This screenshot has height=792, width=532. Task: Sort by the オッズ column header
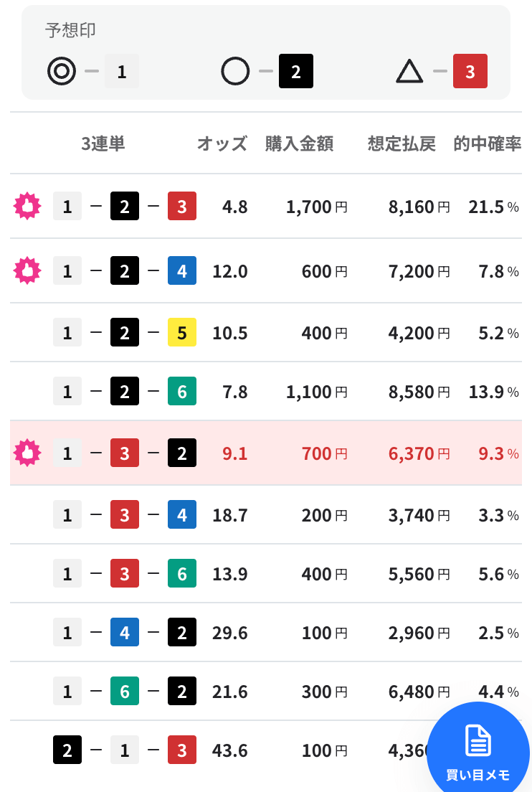click(x=222, y=143)
